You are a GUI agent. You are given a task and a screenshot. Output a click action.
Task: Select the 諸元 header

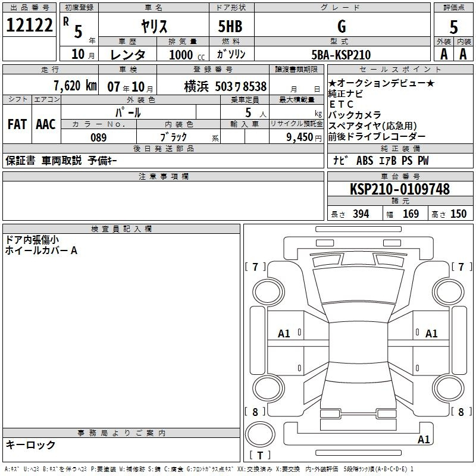click(x=400, y=201)
